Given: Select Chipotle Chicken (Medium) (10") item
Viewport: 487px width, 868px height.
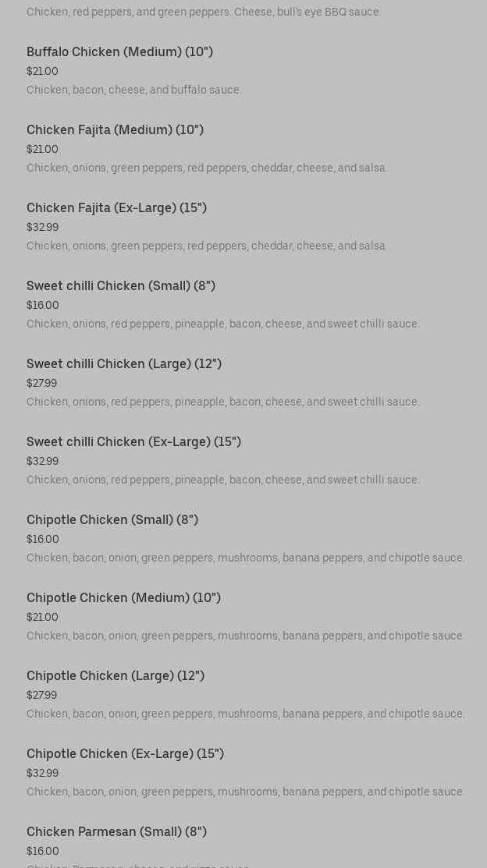Looking at the screenshot, I should 123,598.
